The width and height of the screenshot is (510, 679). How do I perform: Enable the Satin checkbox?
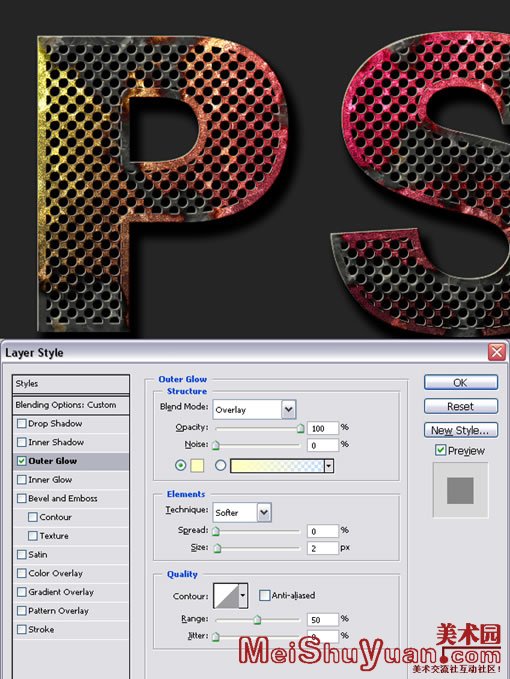coord(22,554)
